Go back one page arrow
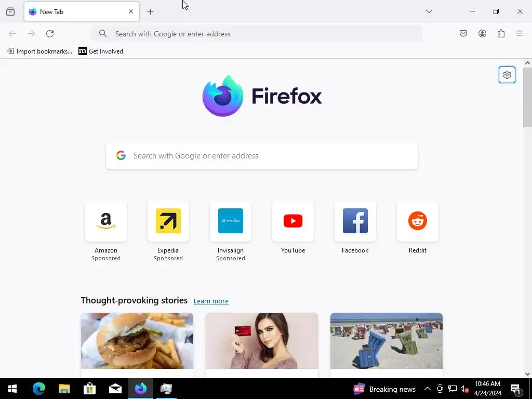532x399 pixels. click(x=12, y=33)
